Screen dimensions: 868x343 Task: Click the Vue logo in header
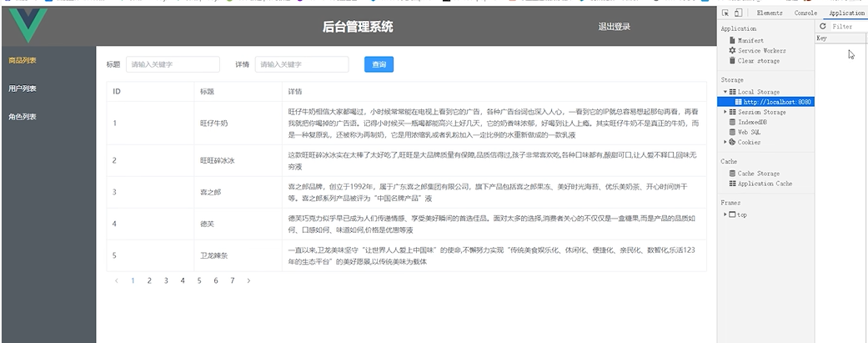pyautogui.click(x=28, y=25)
